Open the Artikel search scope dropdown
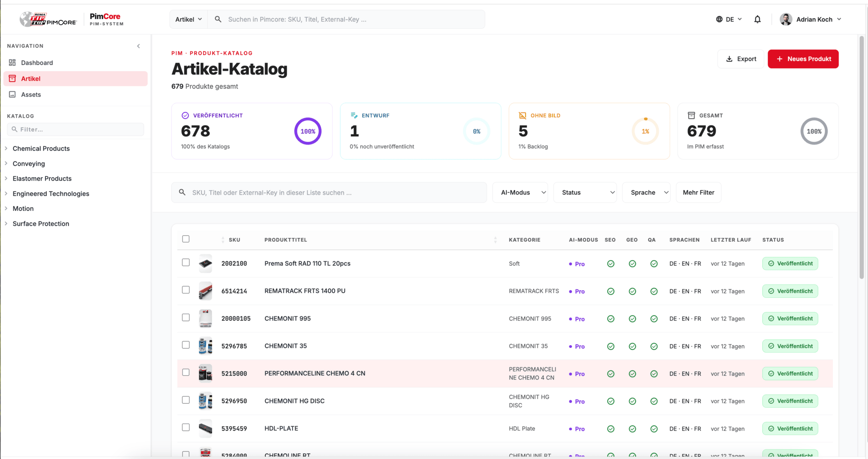 tap(188, 19)
